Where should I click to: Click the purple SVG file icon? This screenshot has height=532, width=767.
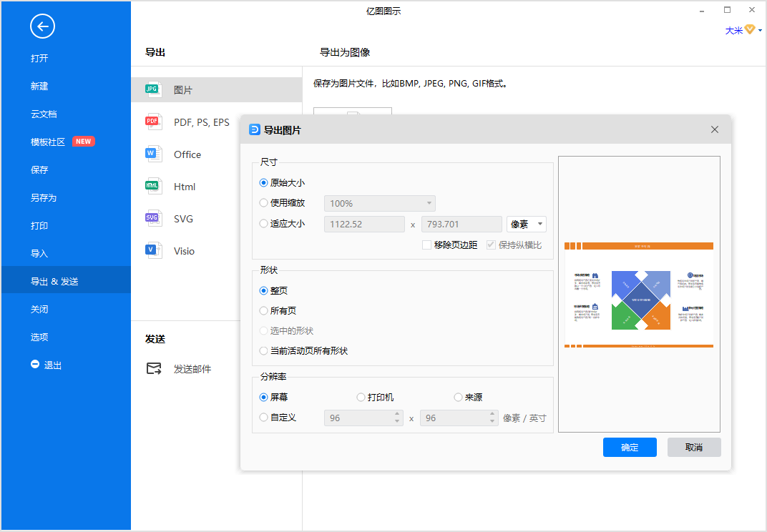tap(153, 219)
